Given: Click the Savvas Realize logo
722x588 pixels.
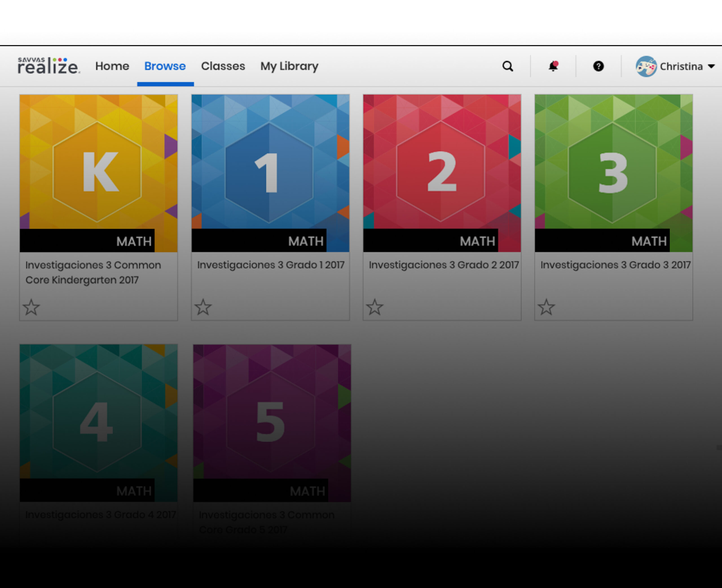Looking at the screenshot, I should pos(49,66).
